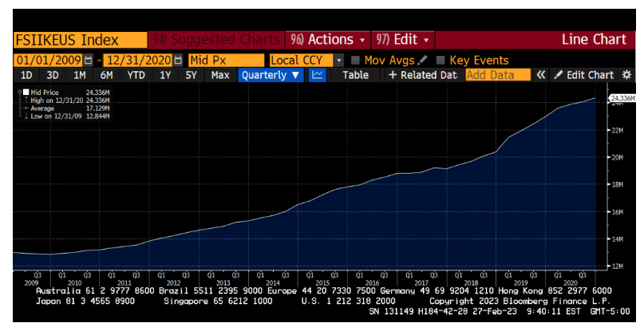Select the line chart view icon
This screenshot has height=327, width=644.
point(317,75)
